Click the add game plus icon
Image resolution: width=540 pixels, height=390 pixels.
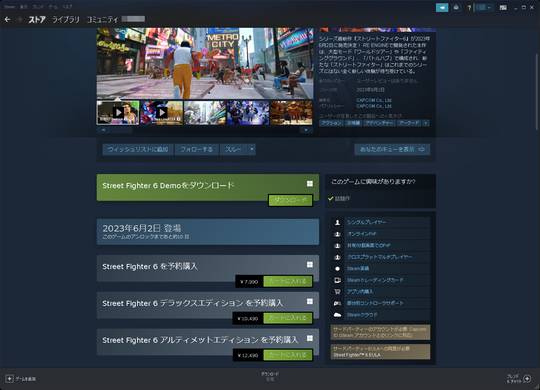pyautogui.click(x=9, y=379)
